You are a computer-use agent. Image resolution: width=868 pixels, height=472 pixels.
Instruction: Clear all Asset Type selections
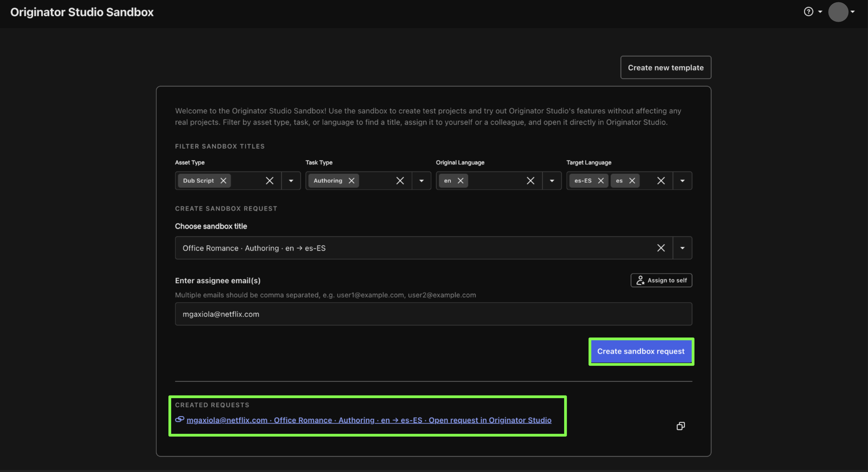[269, 181]
